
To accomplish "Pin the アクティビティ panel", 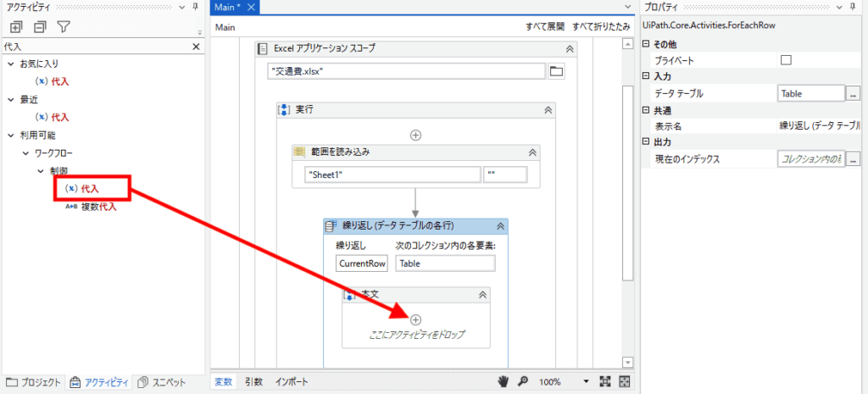I will (195, 7).
